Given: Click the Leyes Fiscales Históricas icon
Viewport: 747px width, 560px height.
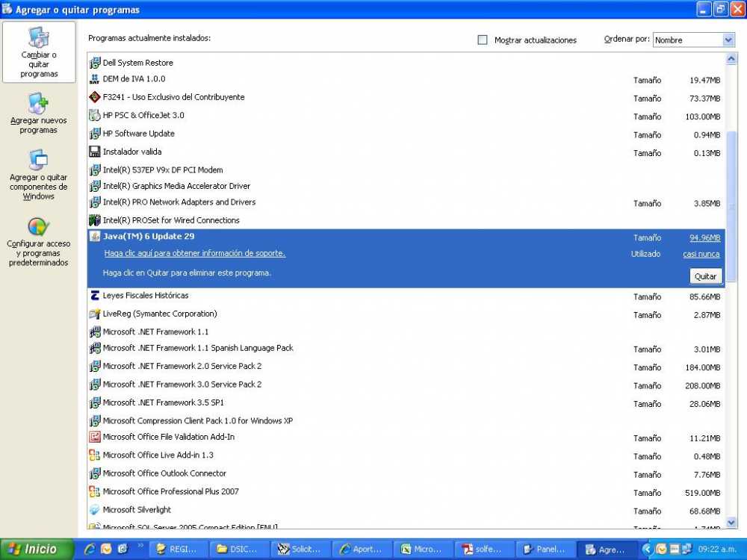Looking at the screenshot, I should (95, 296).
